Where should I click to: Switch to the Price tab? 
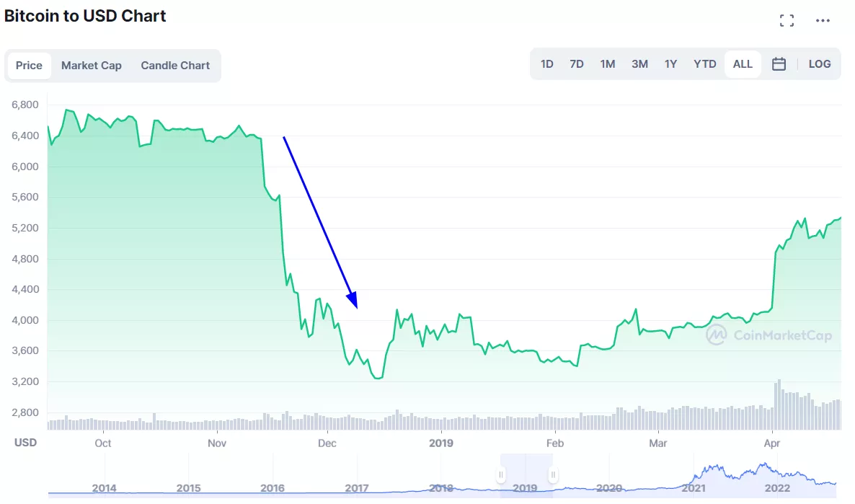point(29,66)
